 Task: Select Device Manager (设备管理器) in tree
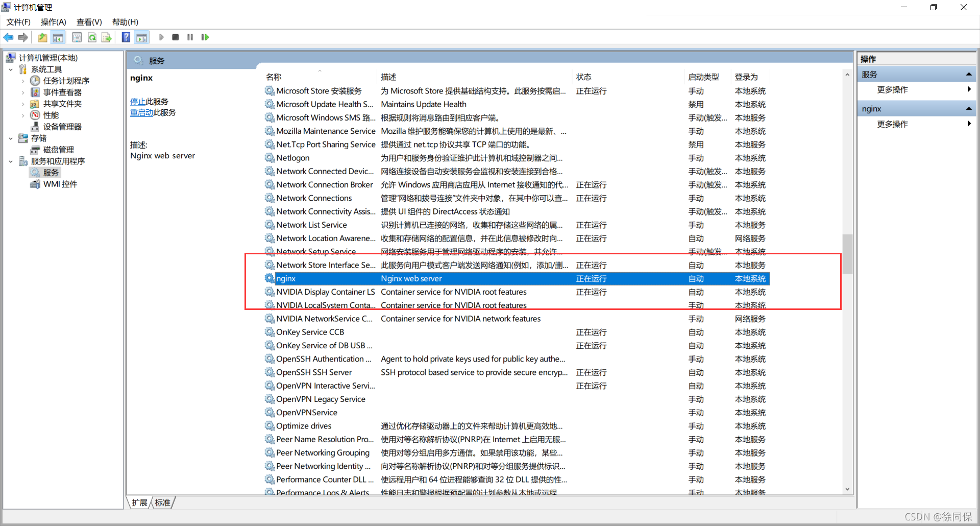pos(62,127)
